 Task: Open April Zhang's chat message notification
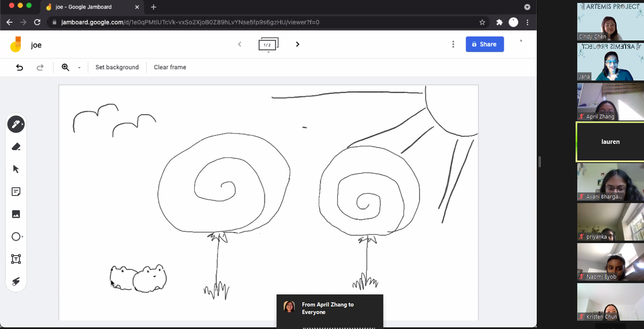click(330, 311)
